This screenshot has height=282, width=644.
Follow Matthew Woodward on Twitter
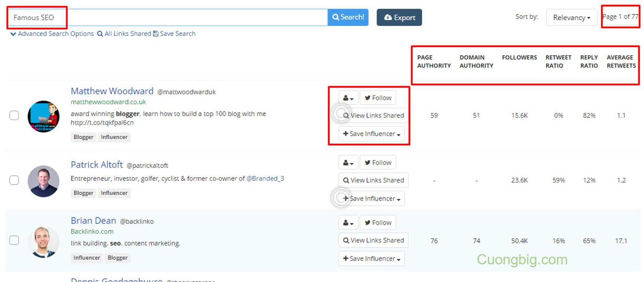coord(378,98)
